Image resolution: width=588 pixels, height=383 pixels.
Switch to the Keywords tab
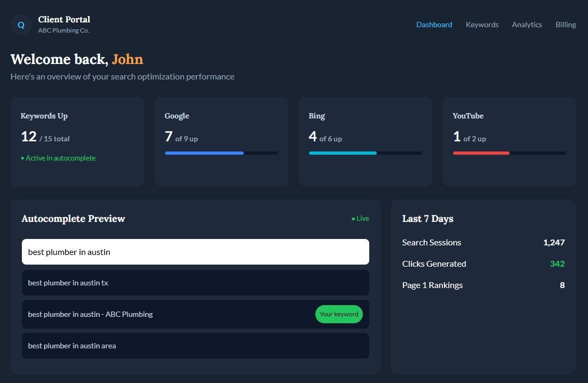tap(482, 25)
